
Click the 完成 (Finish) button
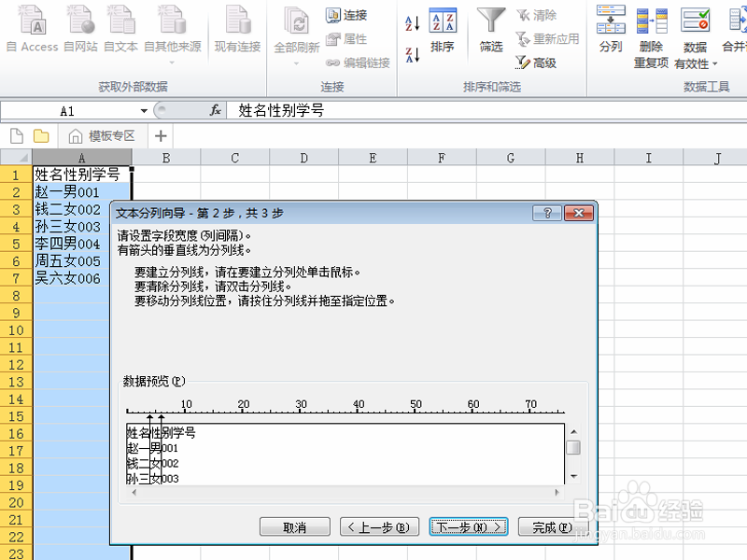tap(551, 526)
